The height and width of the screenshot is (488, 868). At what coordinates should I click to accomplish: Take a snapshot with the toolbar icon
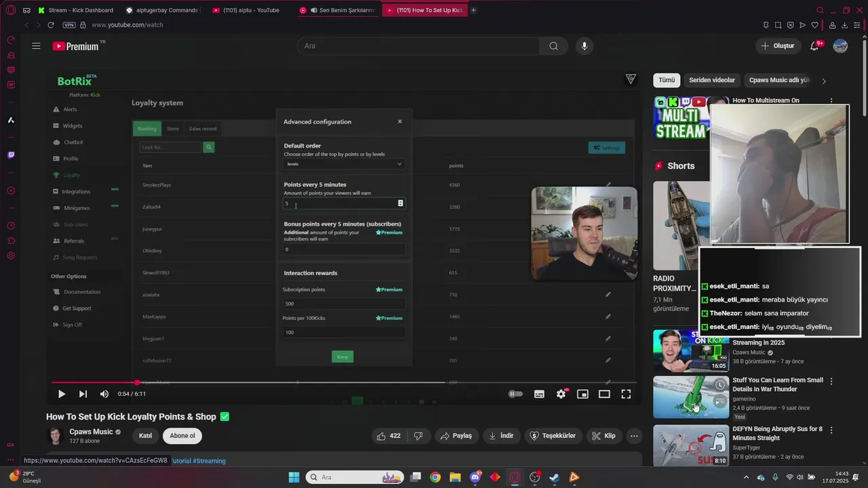point(778,25)
